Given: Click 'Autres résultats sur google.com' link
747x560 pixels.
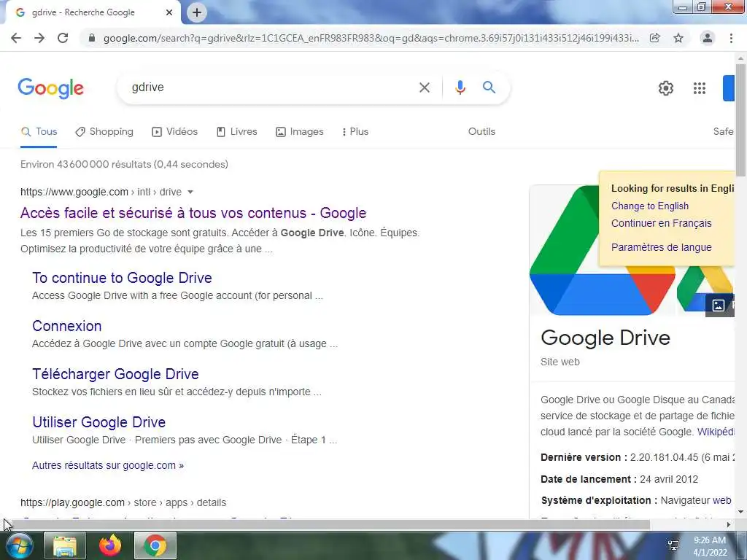Looking at the screenshot, I should point(108,465).
